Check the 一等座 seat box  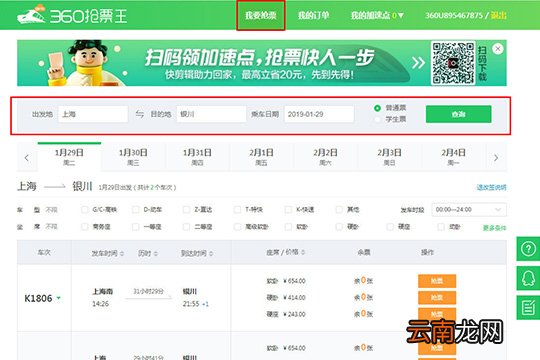(x=135, y=227)
